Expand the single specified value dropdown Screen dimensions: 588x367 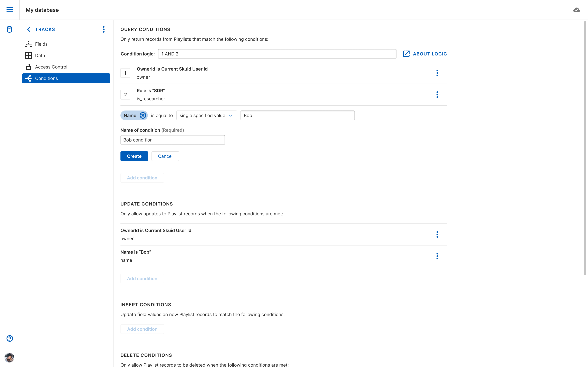click(206, 116)
